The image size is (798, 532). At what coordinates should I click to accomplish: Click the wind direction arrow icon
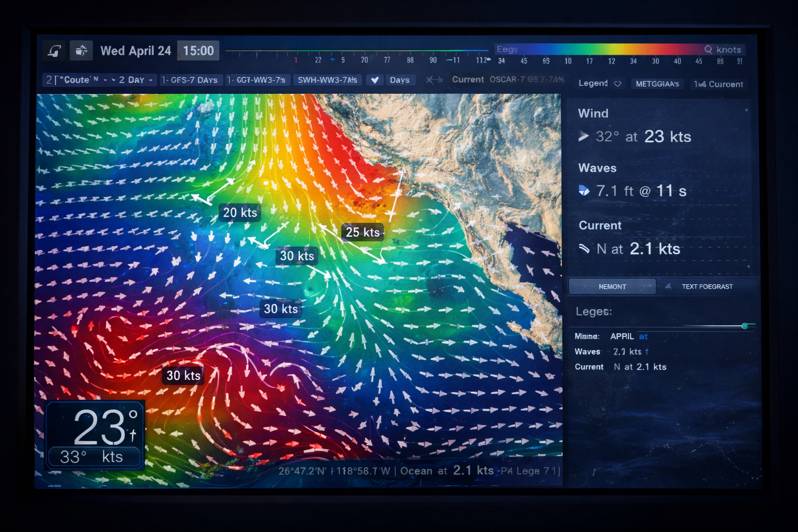pos(584,137)
